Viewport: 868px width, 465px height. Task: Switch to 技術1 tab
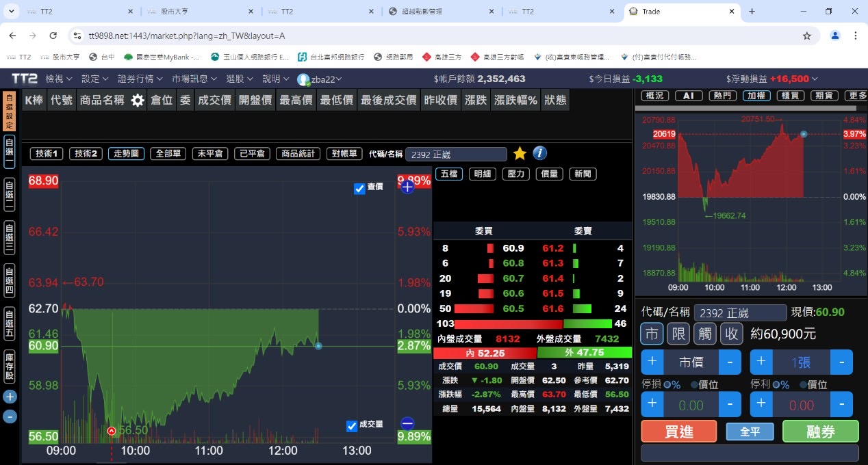click(x=48, y=154)
